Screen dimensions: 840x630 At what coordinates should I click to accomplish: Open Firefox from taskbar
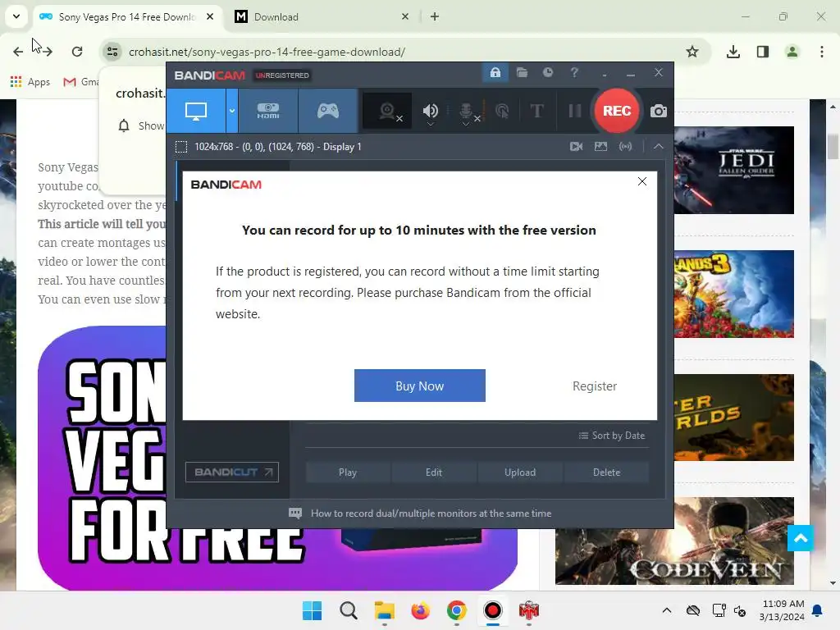tap(421, 610)
